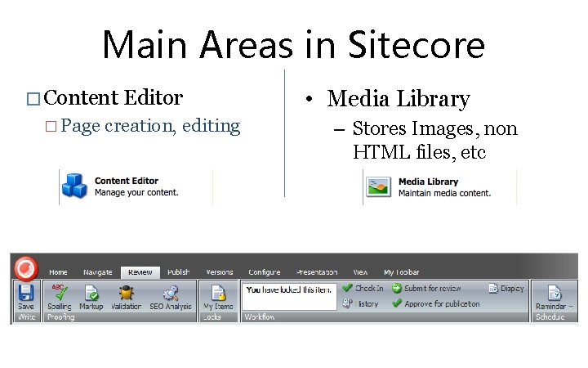Click 'Page creation, editing' text
The image size is (588, 368).
[150, 126]
